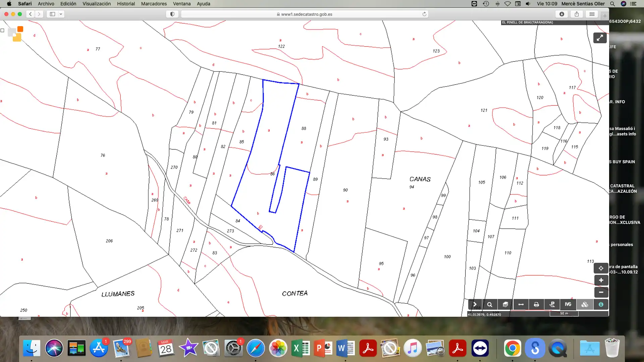644x362 pixels.
Task: Toggle the small checkbox beside the layer squares
Action: point(2,31)
